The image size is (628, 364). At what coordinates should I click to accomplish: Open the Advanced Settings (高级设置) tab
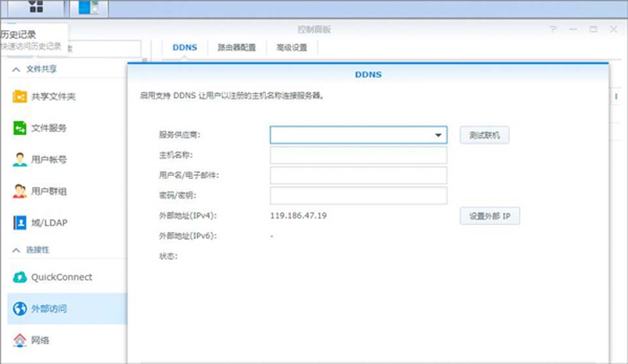(291, 48)
